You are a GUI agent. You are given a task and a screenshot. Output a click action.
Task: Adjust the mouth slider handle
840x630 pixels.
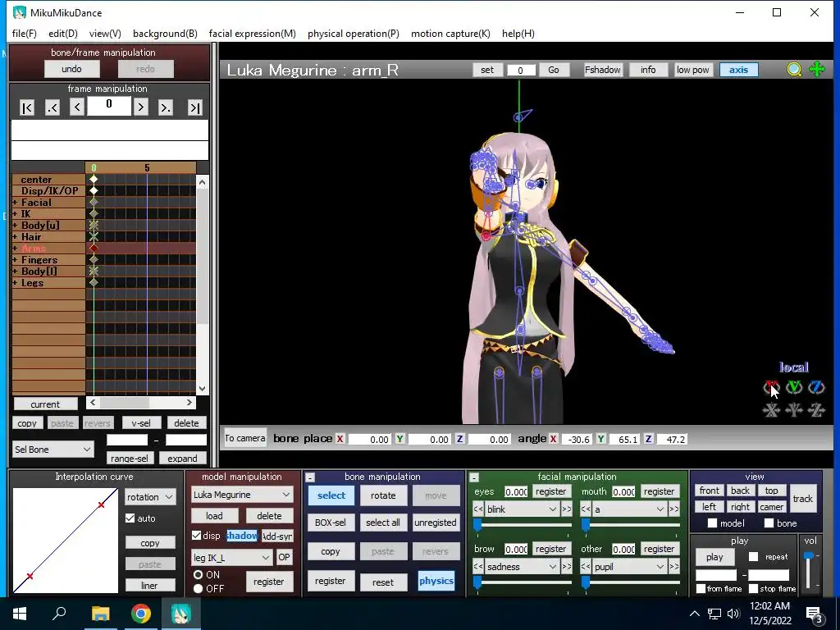[x=586, y=526]
